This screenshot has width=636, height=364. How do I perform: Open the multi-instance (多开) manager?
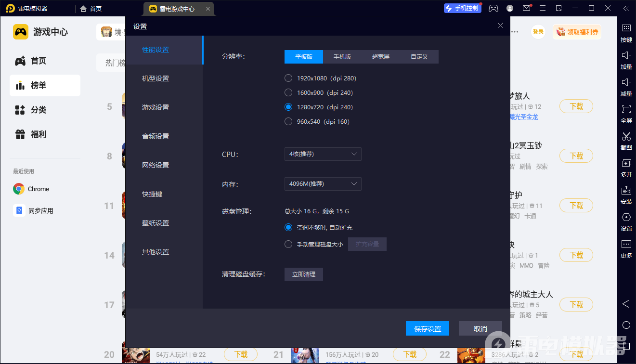[x=626, y=169]
